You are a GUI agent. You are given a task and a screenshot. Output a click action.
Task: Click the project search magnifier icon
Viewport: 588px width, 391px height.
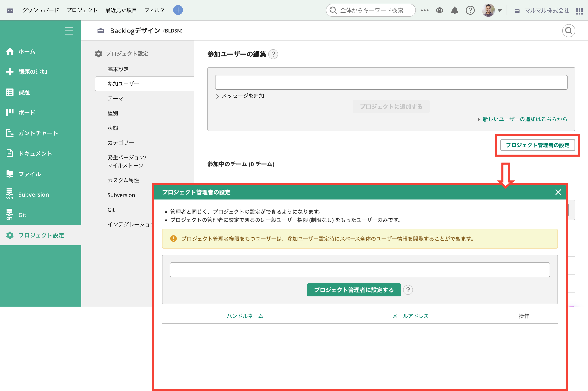569,31
